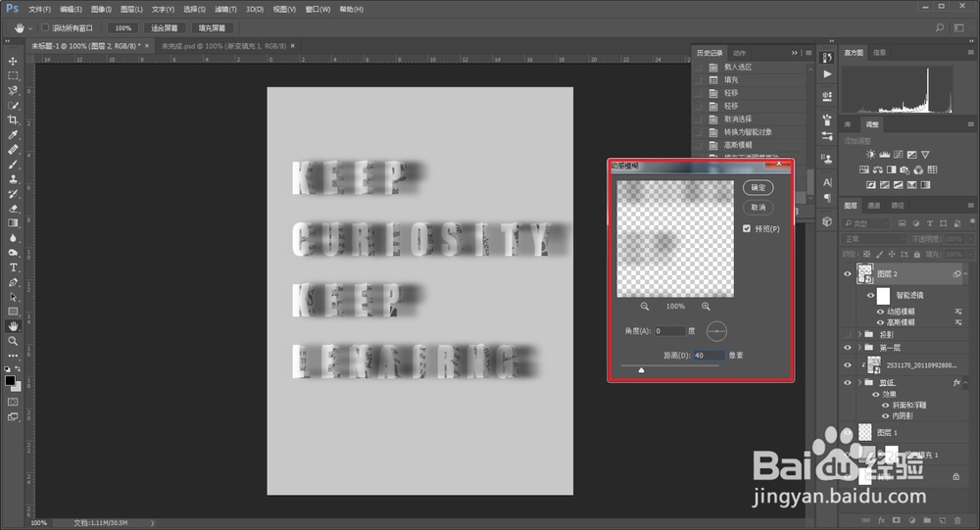Click 确定 in motion blur dialog

[x=759, y=187]
